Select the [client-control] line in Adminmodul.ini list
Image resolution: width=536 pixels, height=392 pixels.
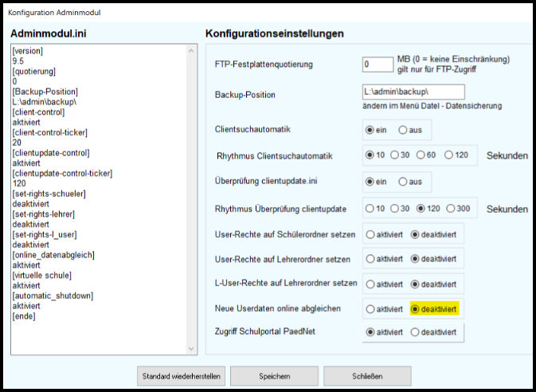click(x=40, y=112)
